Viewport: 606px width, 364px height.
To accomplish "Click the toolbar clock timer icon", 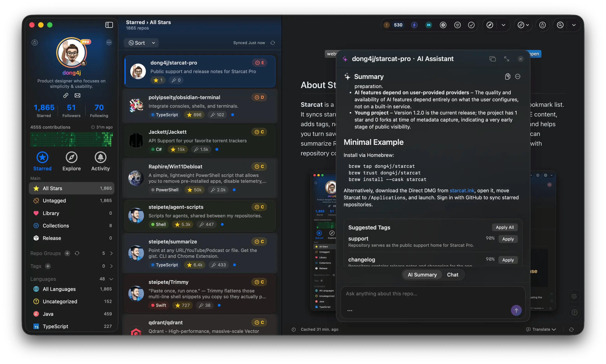I will 542,25.
